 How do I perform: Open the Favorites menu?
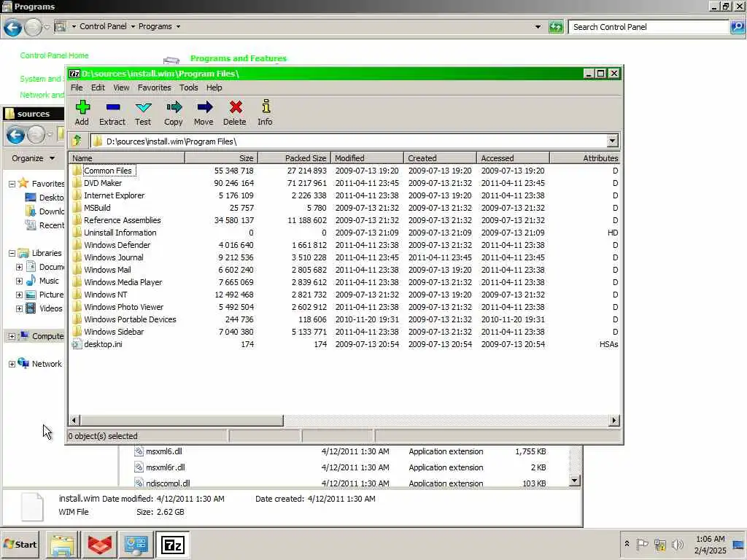pos(155,87)
